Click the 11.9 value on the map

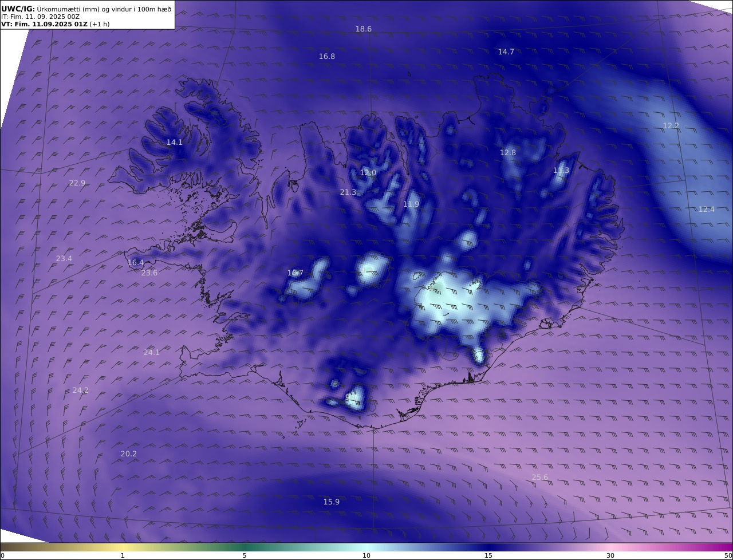pos(411,204)
